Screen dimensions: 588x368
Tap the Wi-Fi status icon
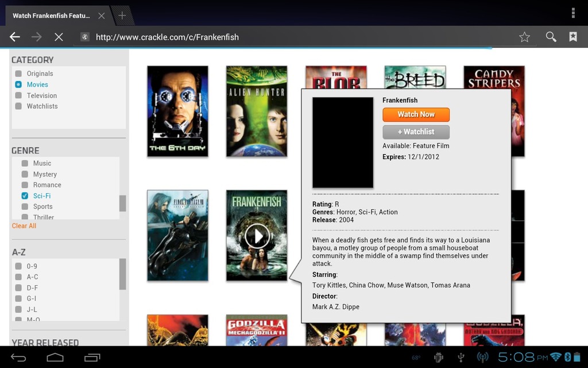555,356
